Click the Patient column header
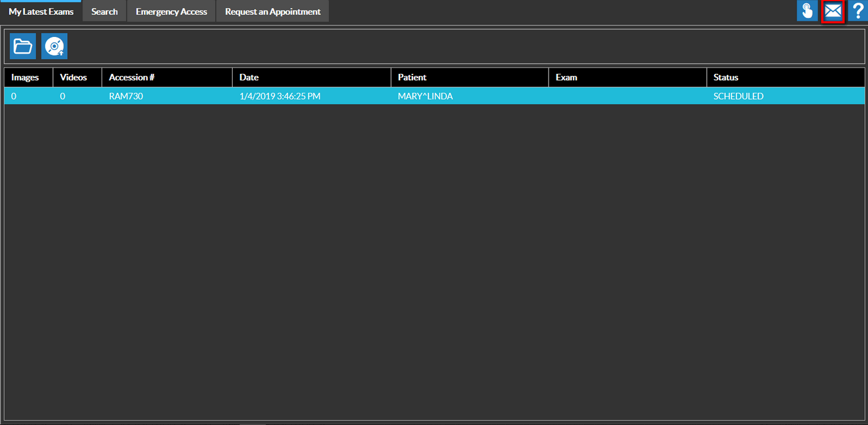The width and height of the screenshot is (868, 425). point(412,77)
